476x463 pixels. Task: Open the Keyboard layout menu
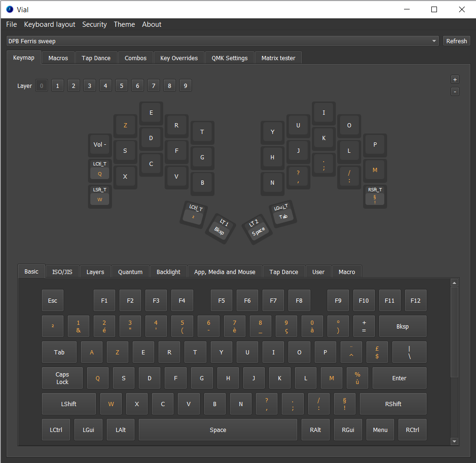click(x=49, y=24)
